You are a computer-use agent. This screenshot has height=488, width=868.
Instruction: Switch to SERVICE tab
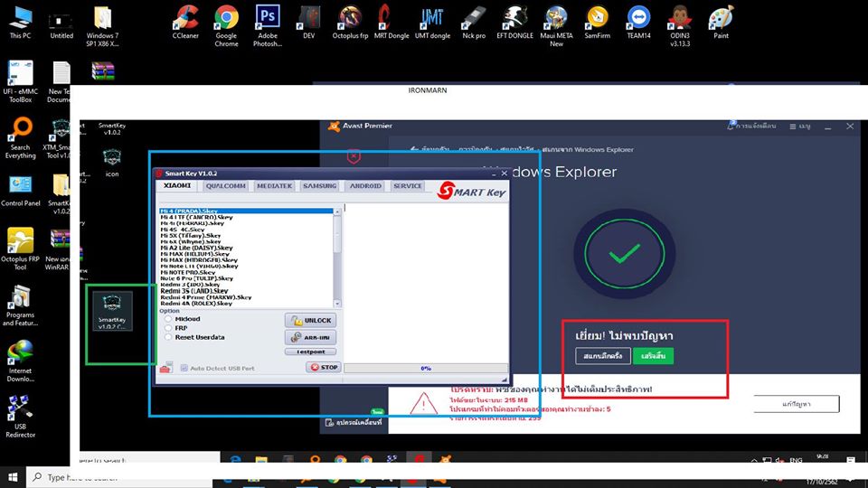408,186
